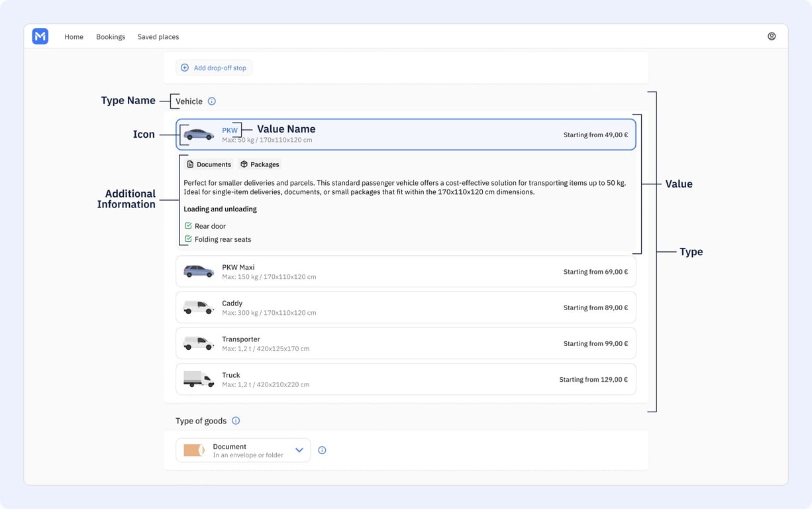The image size is (812, 509).
Task: Click the 'Max: 300 kg / 170x110x120 cm' text
Action: 269,312
